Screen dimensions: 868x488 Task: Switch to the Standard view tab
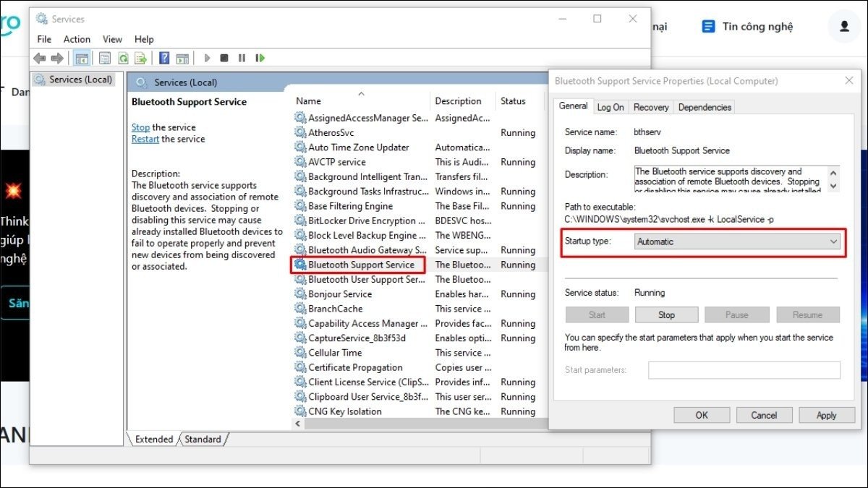pos(203,439)
